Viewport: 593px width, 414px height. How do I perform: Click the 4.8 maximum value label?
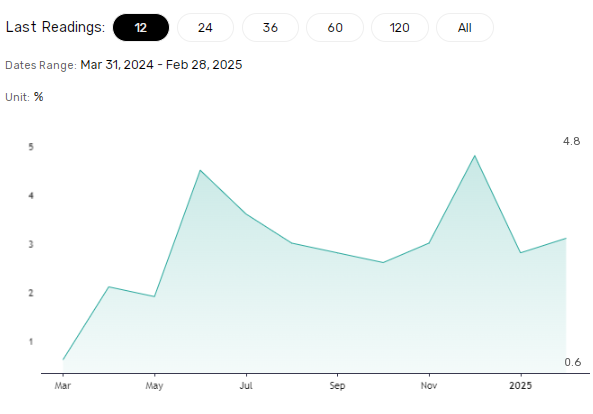point(571,141)
